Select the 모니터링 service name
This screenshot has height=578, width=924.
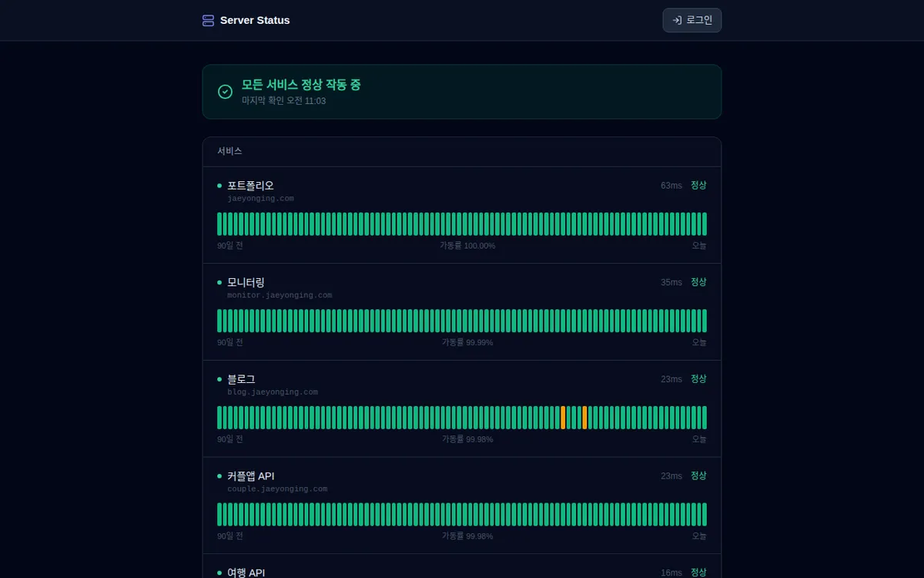246,283
